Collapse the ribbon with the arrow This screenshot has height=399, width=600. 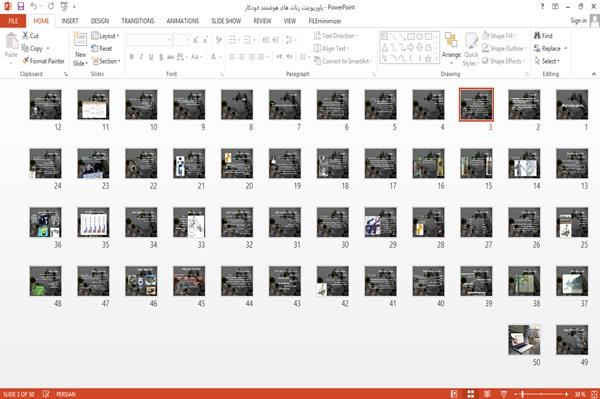tap(593, 74)
